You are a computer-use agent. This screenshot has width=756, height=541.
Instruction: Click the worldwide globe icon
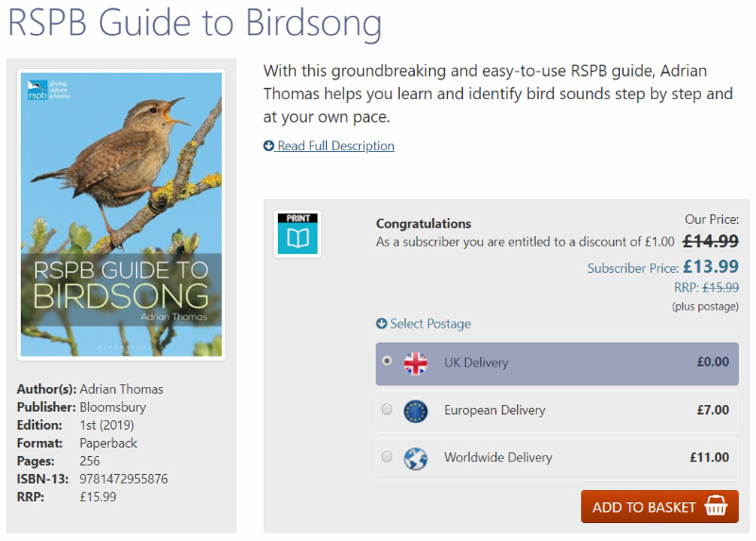point(415,459)
